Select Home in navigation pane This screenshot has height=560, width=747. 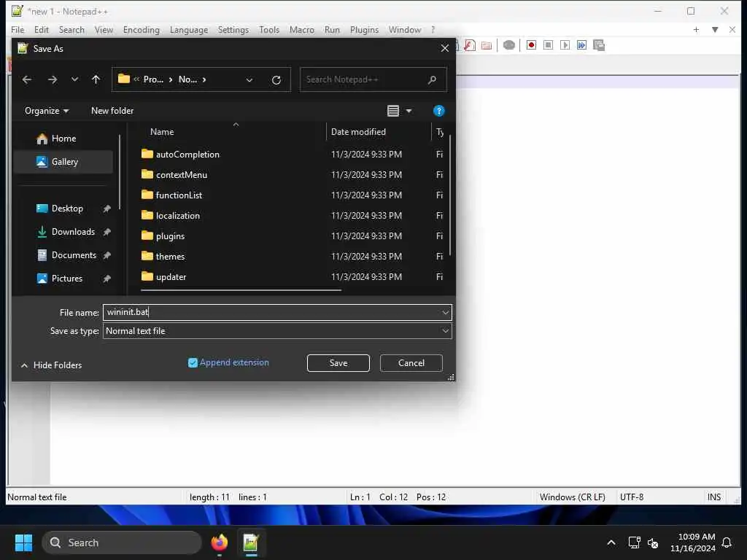click(64, 139)
